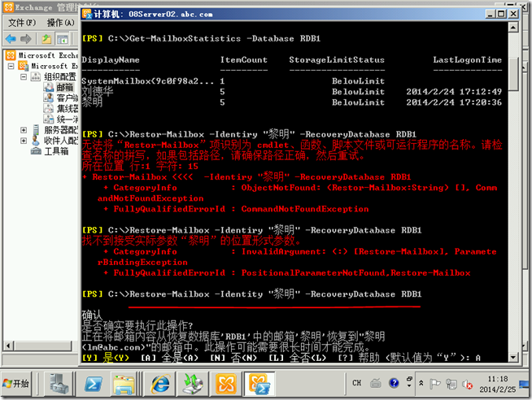Click the back arrow toolbar icon
Screen dimensions: 532x400
11,39
